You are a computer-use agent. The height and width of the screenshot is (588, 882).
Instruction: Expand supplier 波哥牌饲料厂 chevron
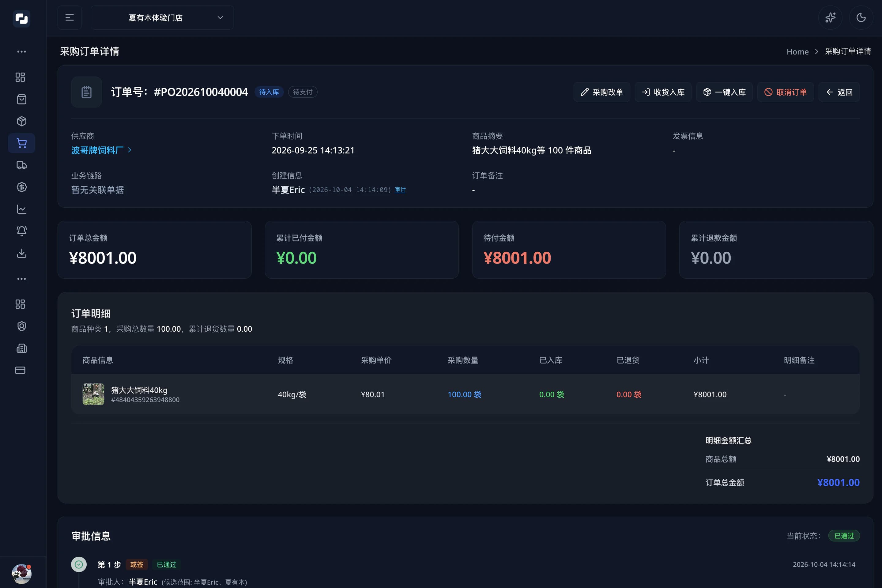[130, 150]
